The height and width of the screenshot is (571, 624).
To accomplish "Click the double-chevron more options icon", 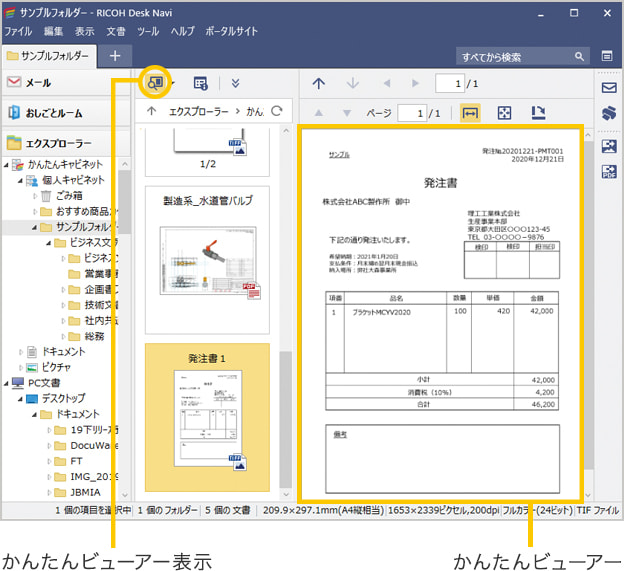I will click(x=235, y=83).
